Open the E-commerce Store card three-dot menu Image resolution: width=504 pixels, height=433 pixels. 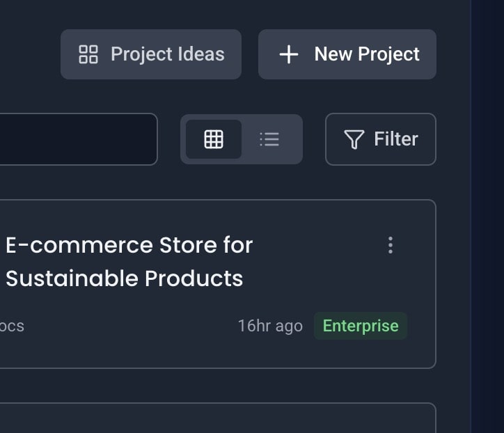(x=391, y=245)
